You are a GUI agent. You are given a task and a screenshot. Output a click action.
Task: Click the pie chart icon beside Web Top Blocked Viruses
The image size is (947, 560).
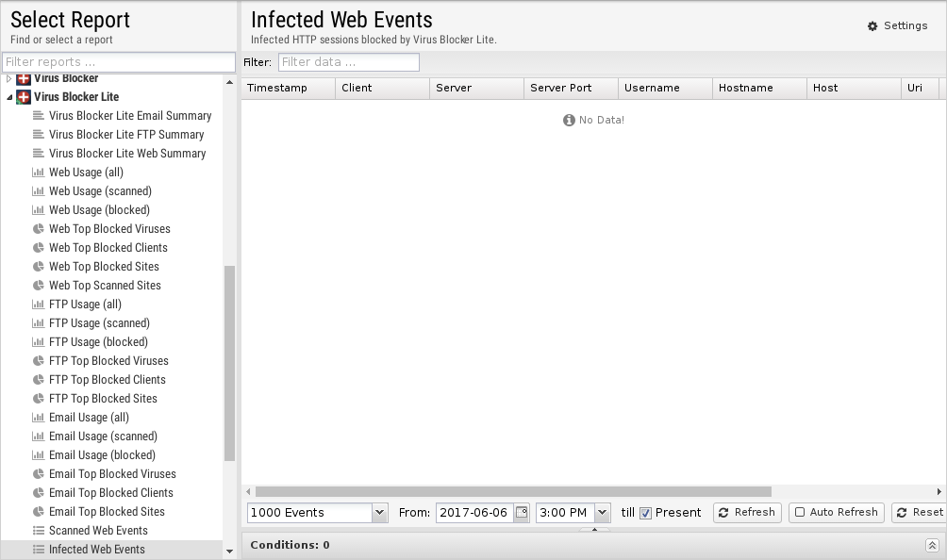pyautogui.click(x=39, y=229)
